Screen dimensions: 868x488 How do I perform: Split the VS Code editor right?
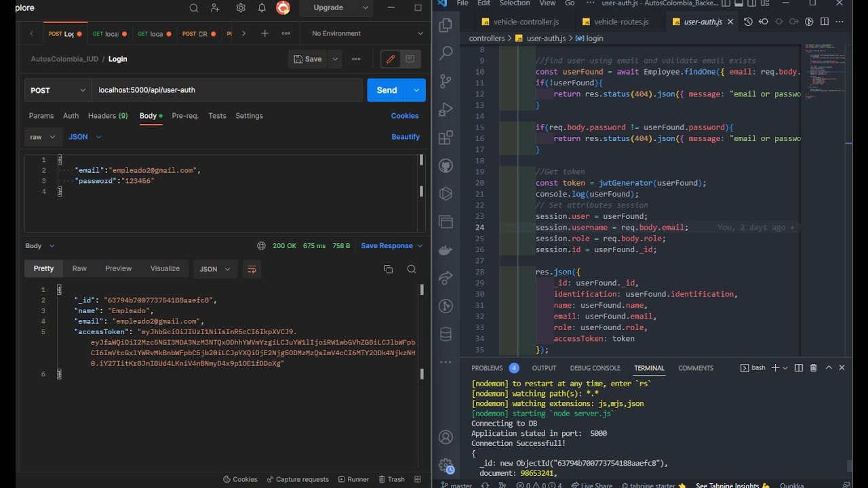[825, 22]
